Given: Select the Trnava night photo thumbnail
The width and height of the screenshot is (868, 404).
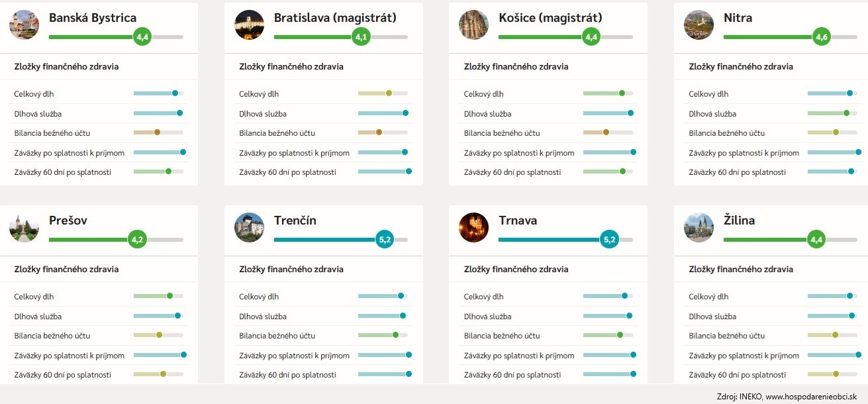Looking at the screenshot, I should [x=474, y=228].
